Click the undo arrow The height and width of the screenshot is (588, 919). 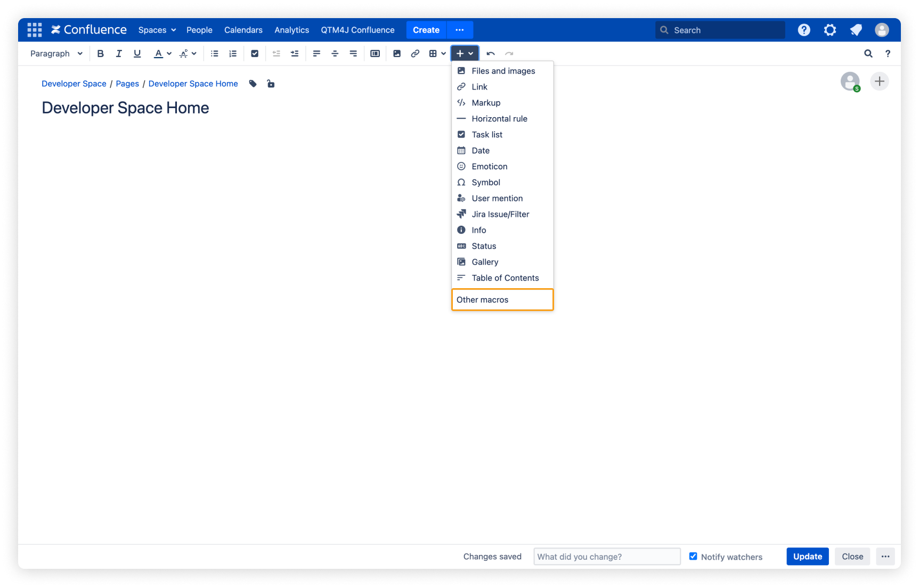click(x=491, y=53)
